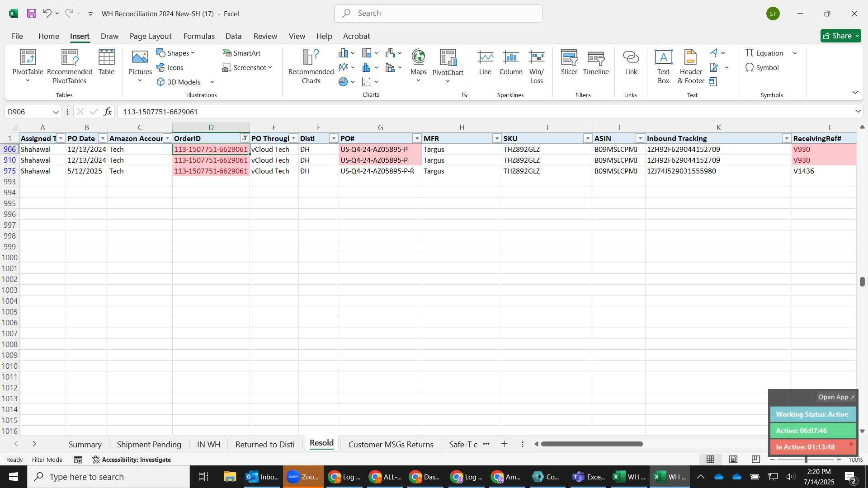
Task: Open the Screenshot dropdown
Action: (x=247, y=67)
